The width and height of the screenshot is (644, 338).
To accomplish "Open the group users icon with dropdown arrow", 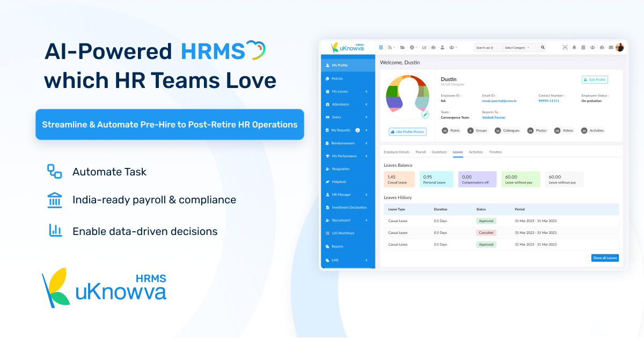I will (453, 47).
